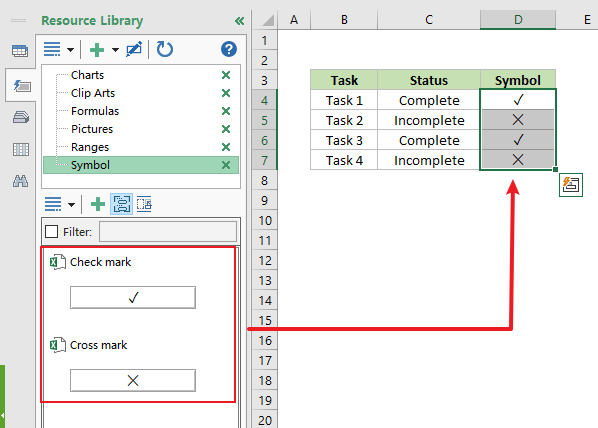Select the Symbol group
Image resolution: width=598 pixels, height=428 pixels.
coord(141,165)
